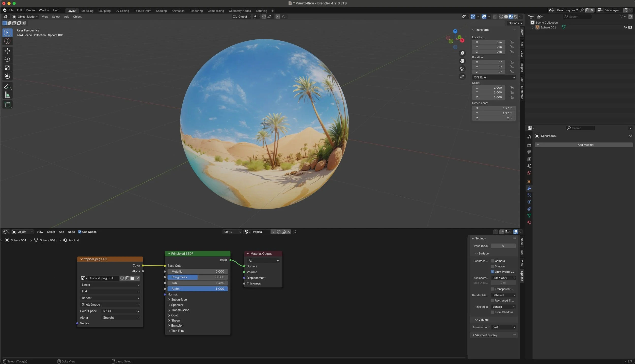Viewport: 635px width, 364px height.
Task: Open Global transform orientation dropdown
Action: click(x=242, y=17)
